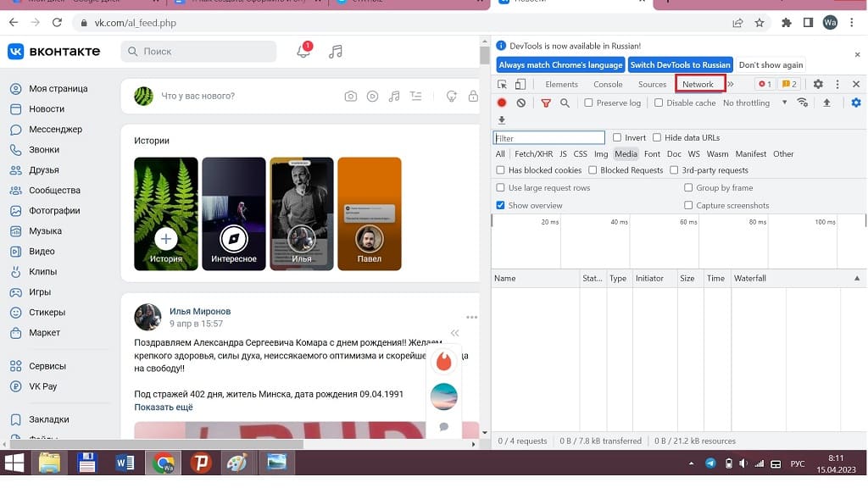Export HAR file download arrow
The image size is (868, 488).
pyautogui.click(x=502, y=120)
